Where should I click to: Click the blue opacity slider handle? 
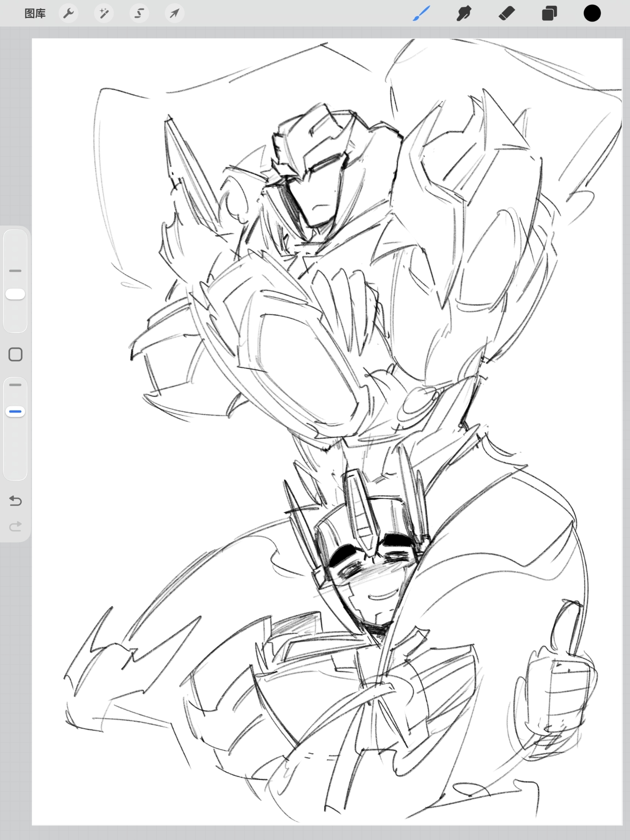tap(16, 412)
